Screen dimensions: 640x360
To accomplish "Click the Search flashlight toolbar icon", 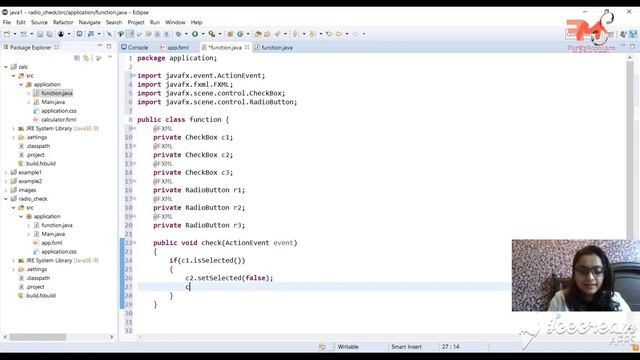I will click(x=278, y=34).
